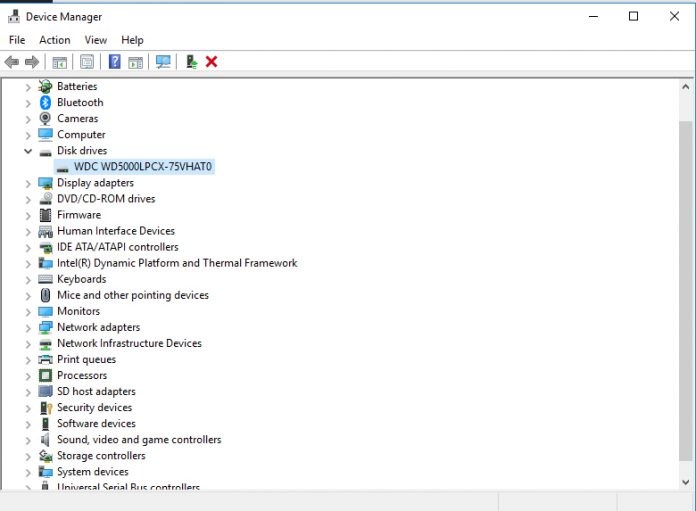Select the Security devices label
Screen dimensions: 696x511
(95, 408)
